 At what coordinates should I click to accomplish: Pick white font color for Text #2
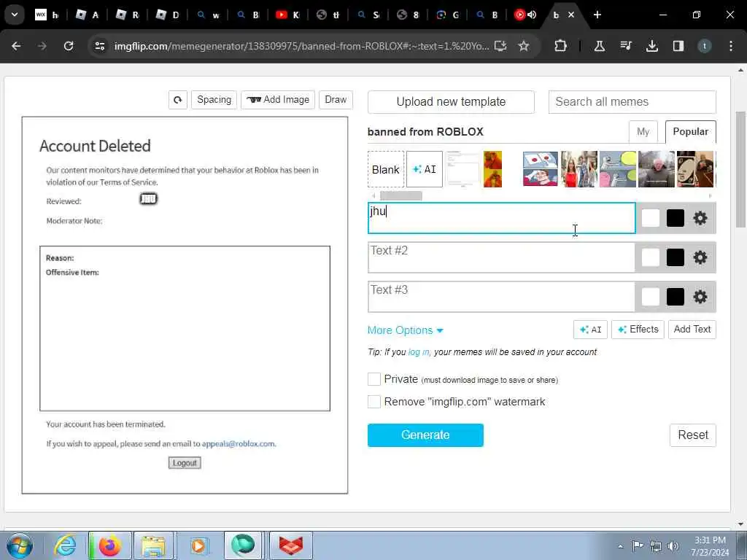(x=650, y=257)
